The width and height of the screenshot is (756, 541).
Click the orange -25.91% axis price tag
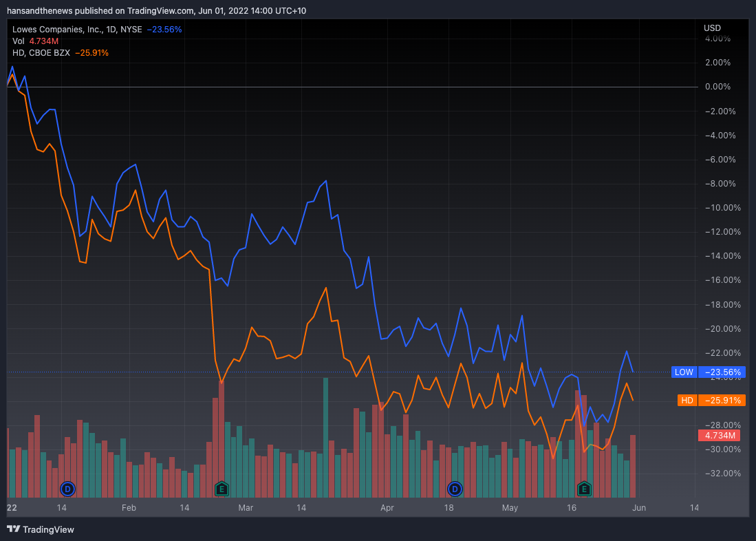(x=722, y=400)
